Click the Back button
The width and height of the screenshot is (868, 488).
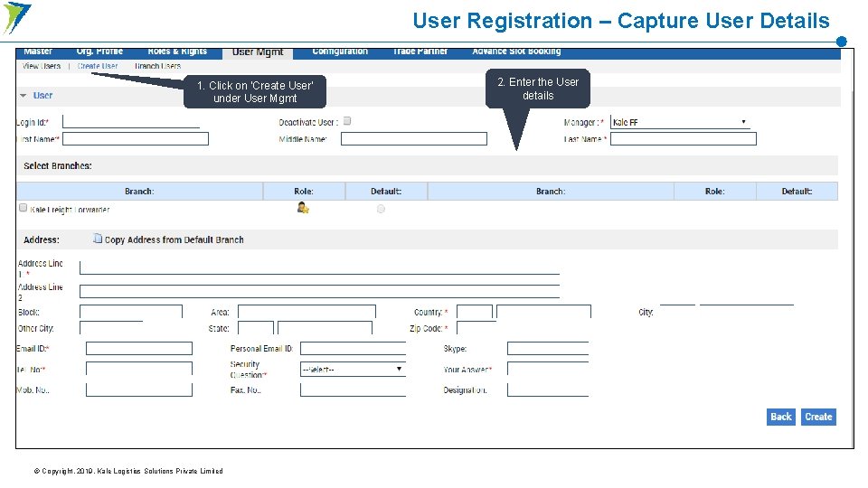pos(781,417)
